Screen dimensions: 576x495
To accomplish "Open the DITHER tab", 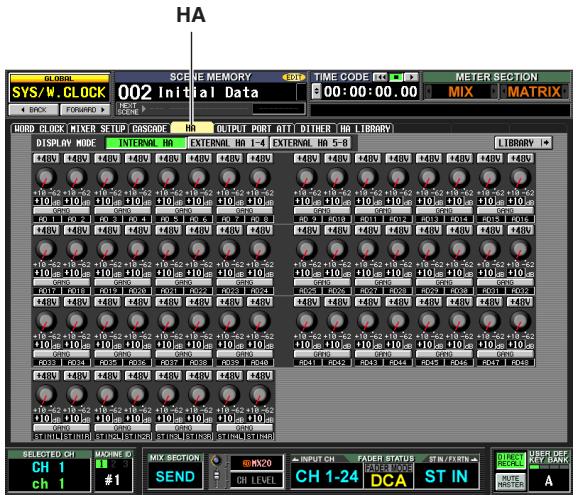I will point(316,129).
